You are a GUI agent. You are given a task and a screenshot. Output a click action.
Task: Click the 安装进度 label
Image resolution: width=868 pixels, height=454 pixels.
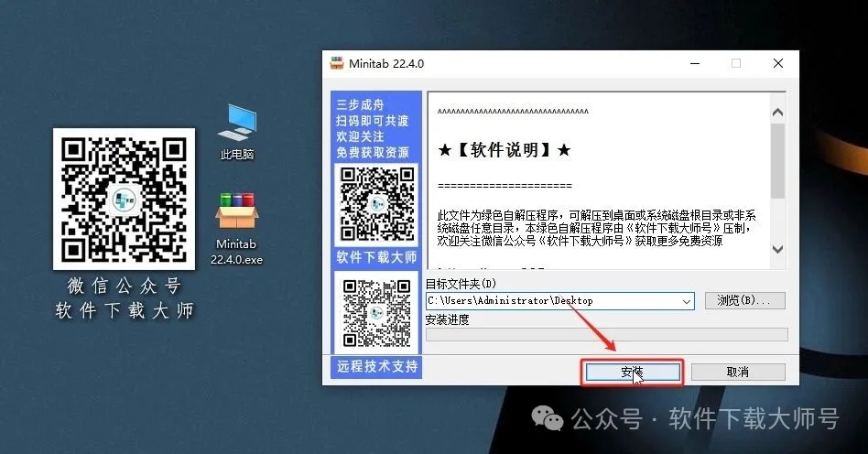(448, 319)
